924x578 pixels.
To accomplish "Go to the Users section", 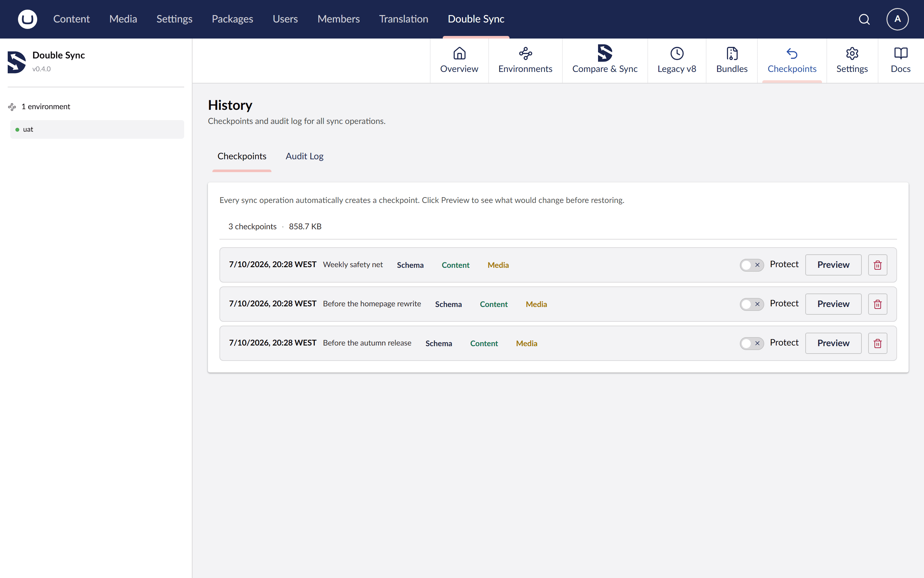I will coord(285,19).
